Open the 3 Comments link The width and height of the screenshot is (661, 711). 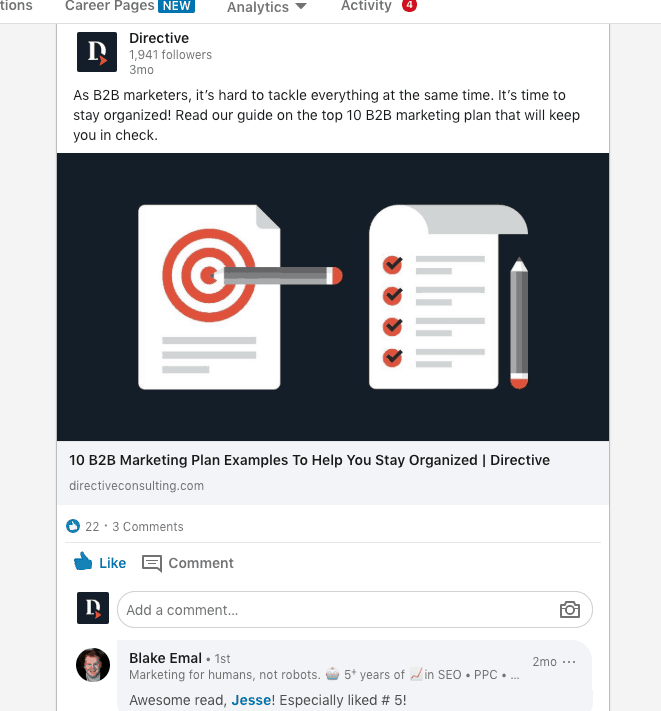coord(148,526)
